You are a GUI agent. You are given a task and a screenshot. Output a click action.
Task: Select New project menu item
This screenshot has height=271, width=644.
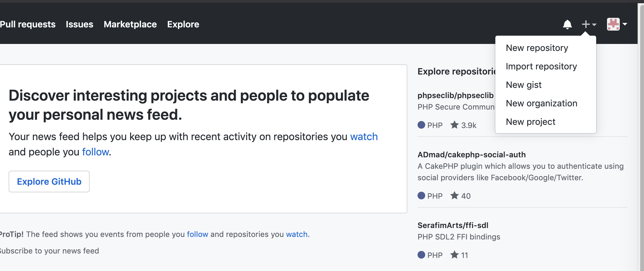tap(545, 122)
